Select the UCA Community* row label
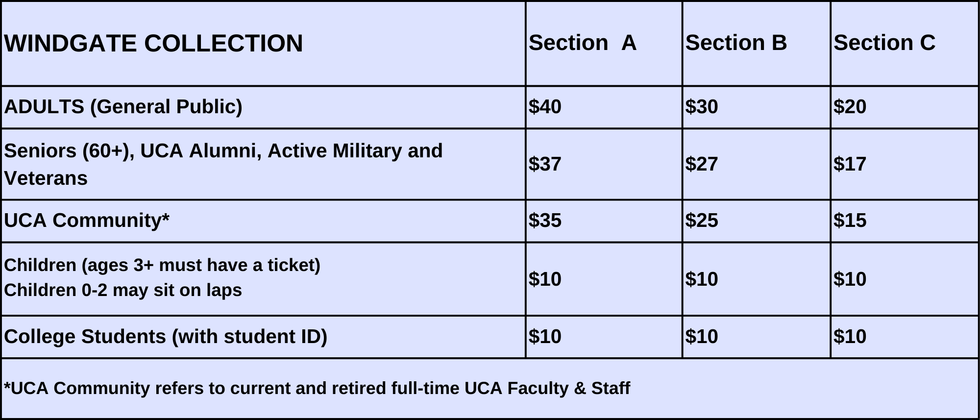Image resolution: width=980 pixels, height=420 pixels. (87, 221)
